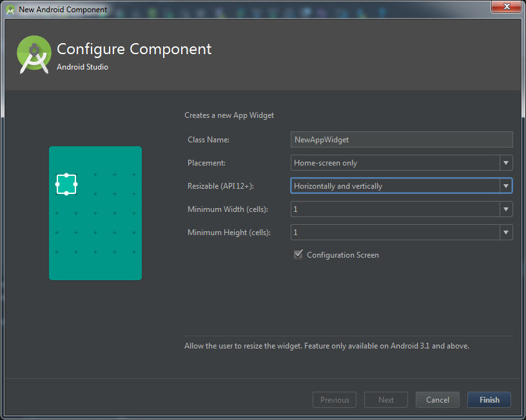The height and width of the screenshot is (420, 526).
Task: Click the right resize handle on widget preview
Action: [x=75, y=184]
